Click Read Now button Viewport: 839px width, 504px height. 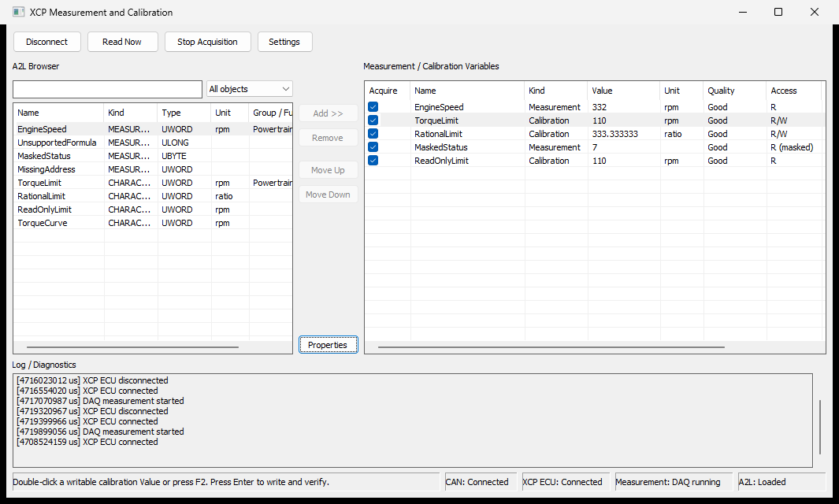(123, 42)
